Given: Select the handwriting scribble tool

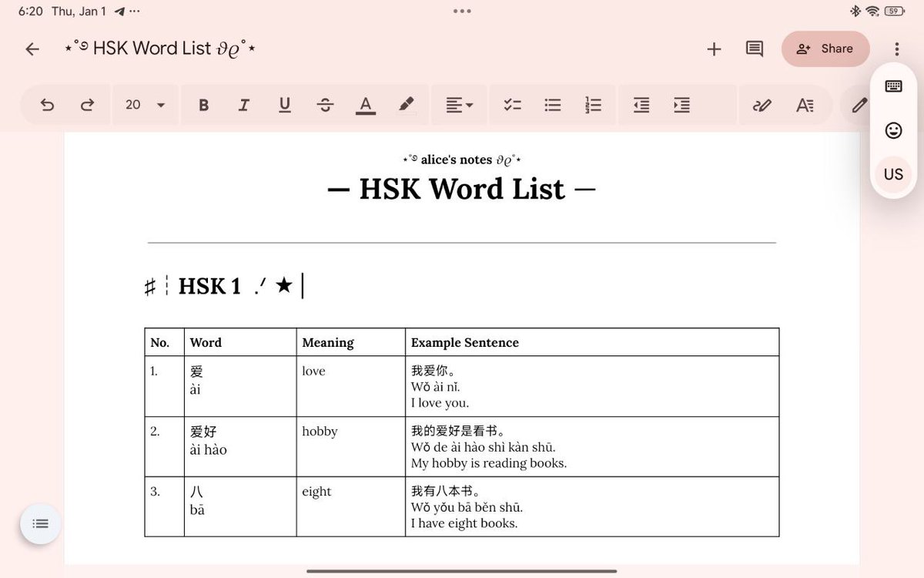Looking at the screenshot, I should [762, 105].
